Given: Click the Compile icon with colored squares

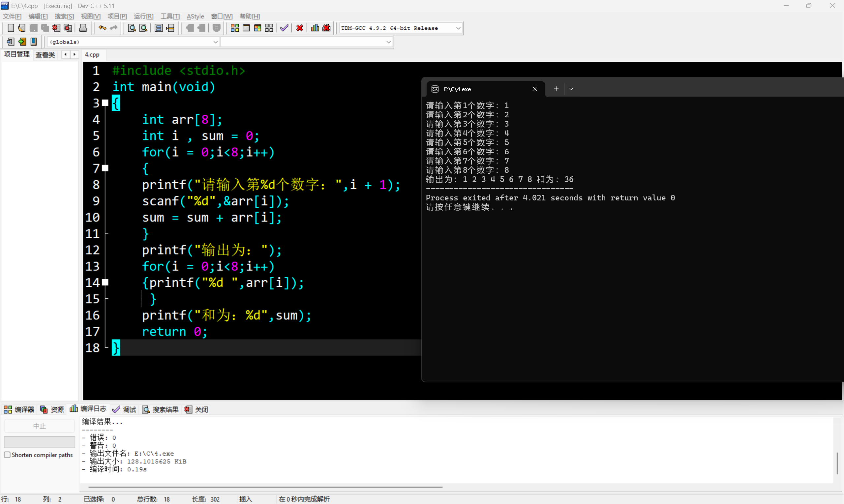Looking at the screenshot, I should coord(234,28).
